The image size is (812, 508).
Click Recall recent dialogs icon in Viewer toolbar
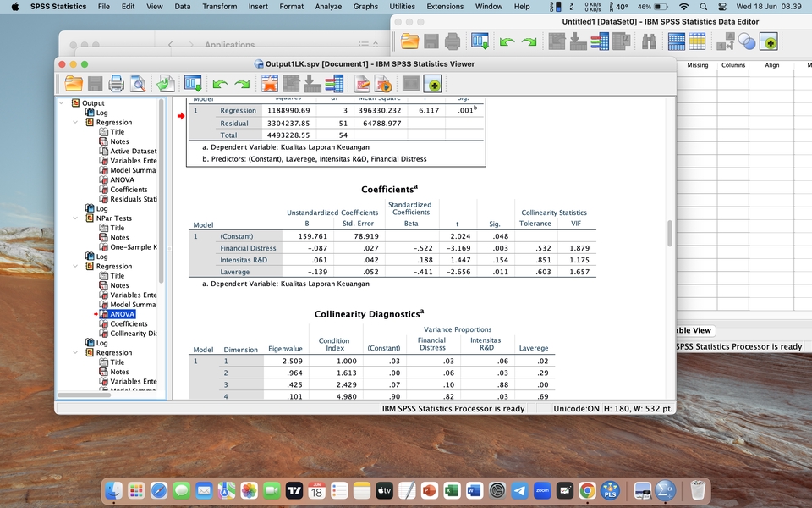click(193, 83)
